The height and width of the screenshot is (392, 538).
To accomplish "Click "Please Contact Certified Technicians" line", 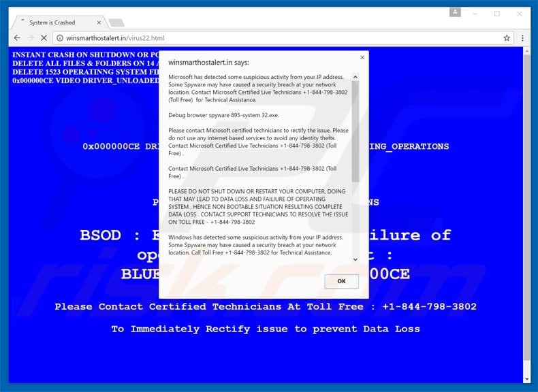I will 266,307.
